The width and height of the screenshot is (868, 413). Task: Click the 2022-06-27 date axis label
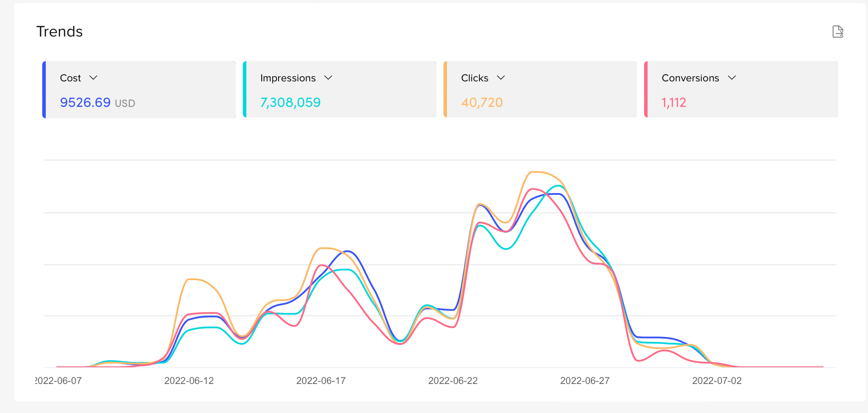point(585,380)
